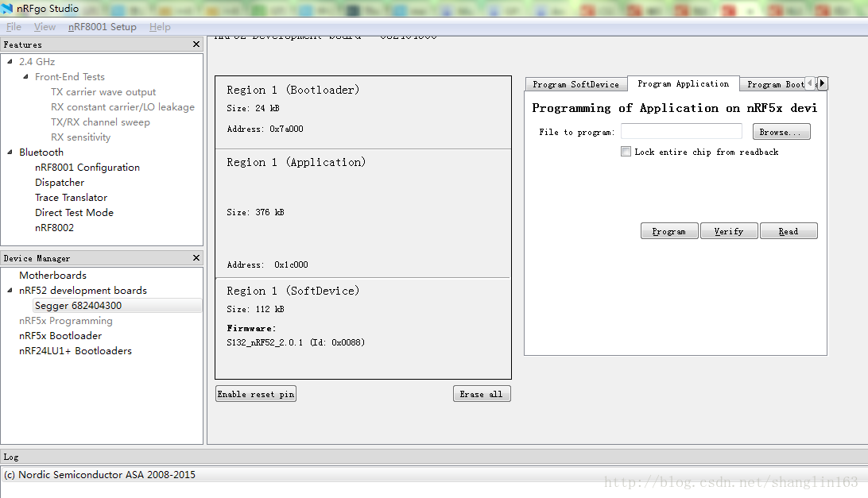Image resolution: width=868 pixels, height=498 pixels.
Task: Switch to Program Bootloader tab
Action: (775, 84)
